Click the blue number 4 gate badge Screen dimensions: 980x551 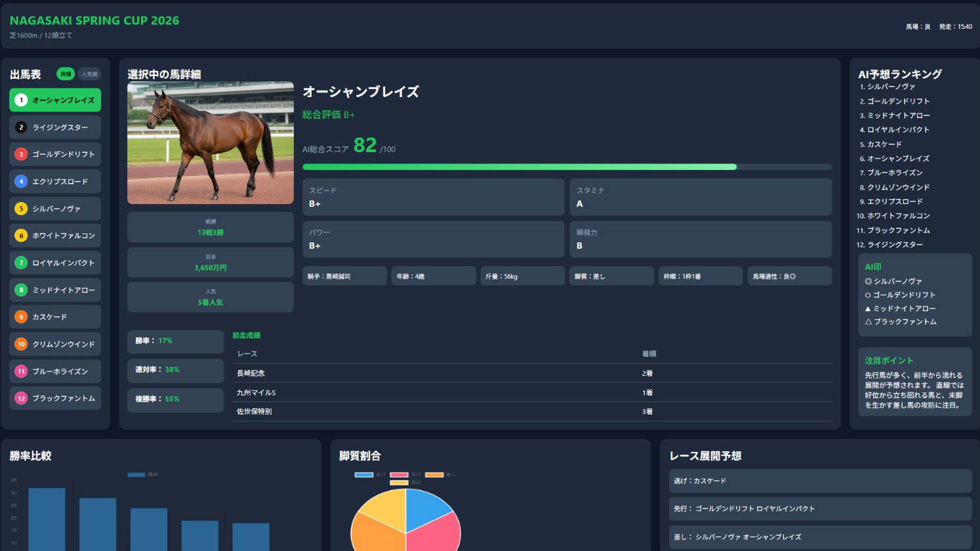point(21,181)
